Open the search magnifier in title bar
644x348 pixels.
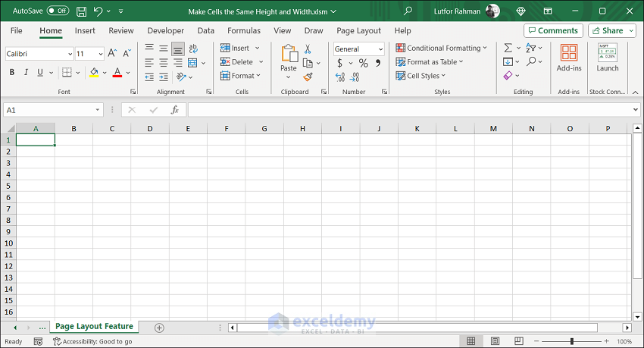point(408,11)
